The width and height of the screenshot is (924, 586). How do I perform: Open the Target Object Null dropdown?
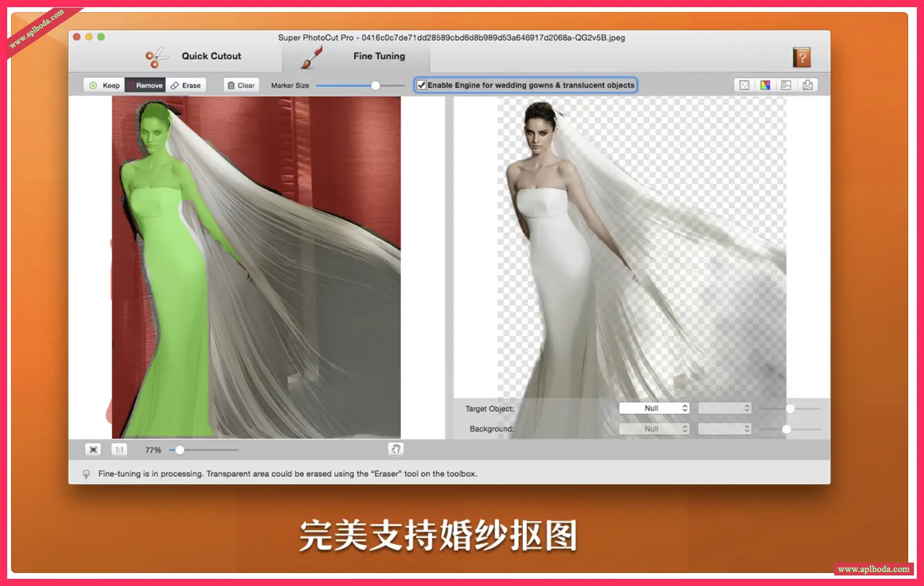pos(654,408)
